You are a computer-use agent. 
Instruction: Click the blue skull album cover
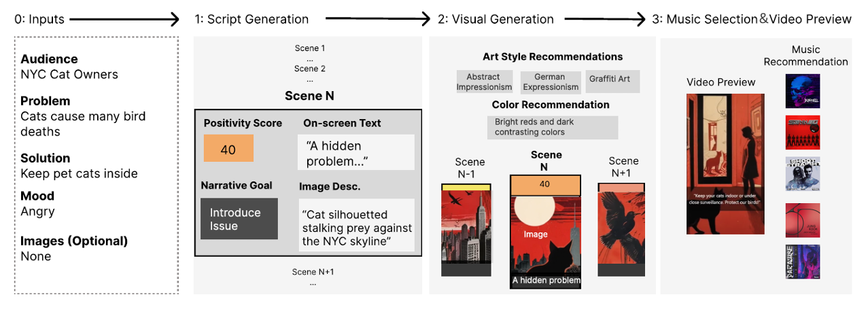[x=802, y=91]
